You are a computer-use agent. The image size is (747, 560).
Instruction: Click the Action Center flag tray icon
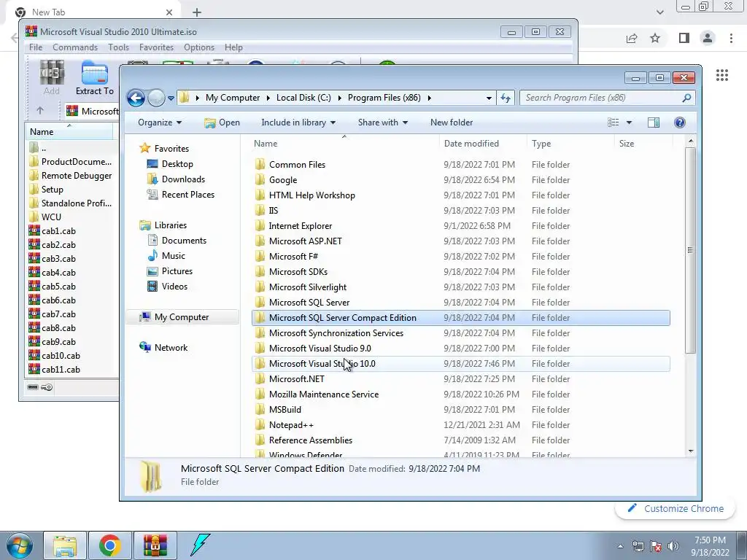point(656,546)
